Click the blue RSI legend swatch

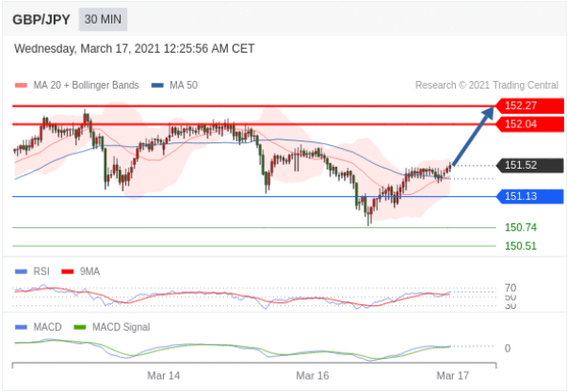[x=21, y=271]
